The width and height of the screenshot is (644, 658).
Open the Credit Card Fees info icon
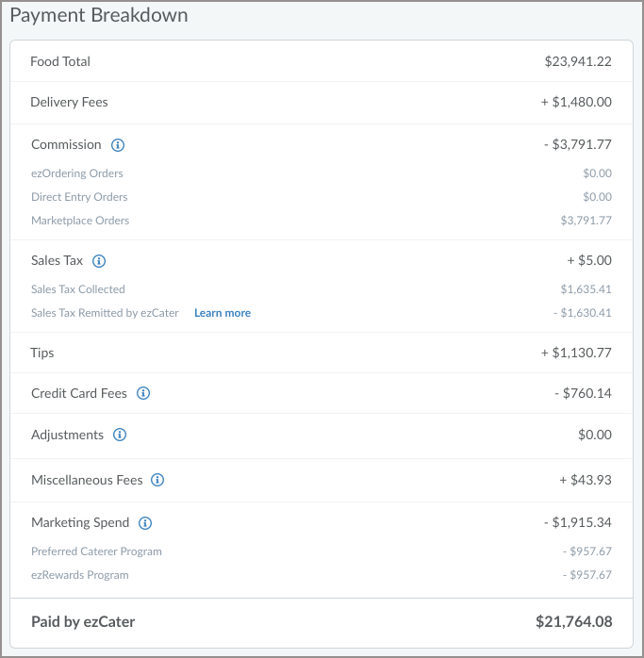pos(143,393)
